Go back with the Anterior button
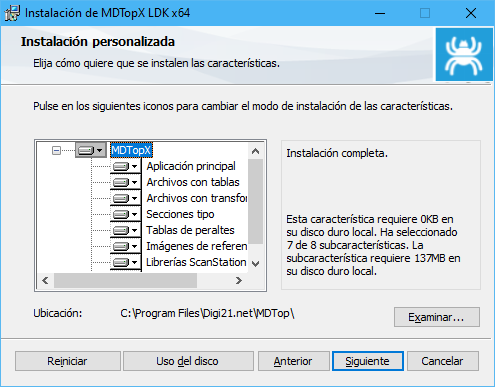 [294, 361]
